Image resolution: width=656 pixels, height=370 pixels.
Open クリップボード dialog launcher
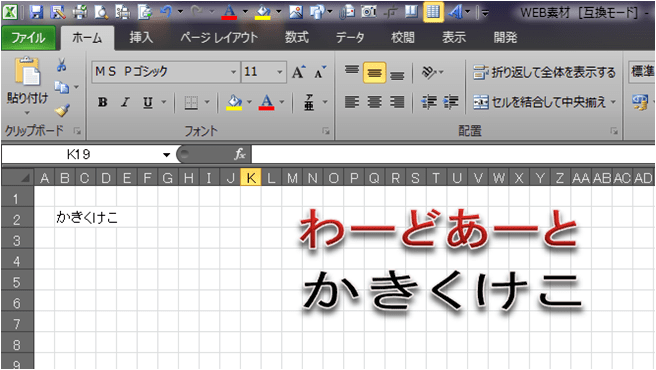pos(77,131)
